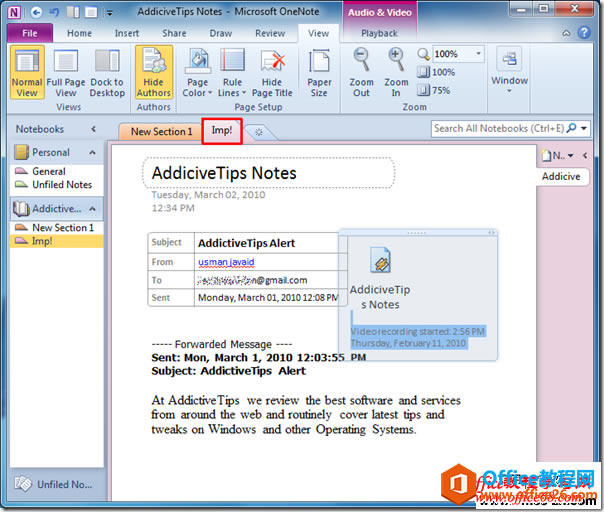604x512 pixels.
Task: Click Zoom In magnifier
Action: pos(396,72)
